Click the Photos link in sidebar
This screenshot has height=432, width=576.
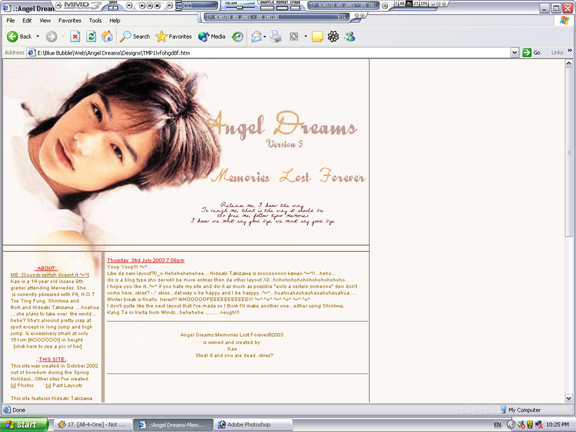[x=22, y=385]
